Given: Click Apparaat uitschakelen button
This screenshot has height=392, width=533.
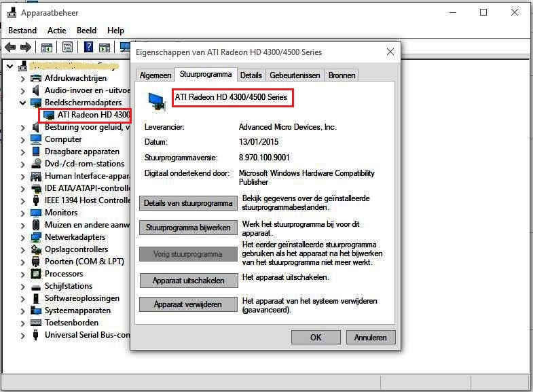Looking at the screenshot, I should pyautogui.click(x=188, y=281).
